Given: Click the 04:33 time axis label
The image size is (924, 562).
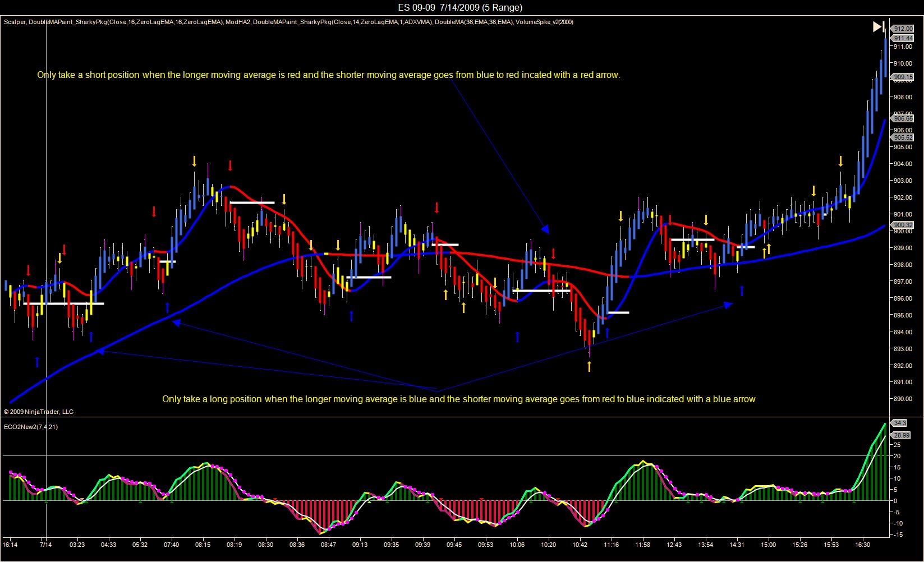Looking at the screenshot, I should point(109,545).
